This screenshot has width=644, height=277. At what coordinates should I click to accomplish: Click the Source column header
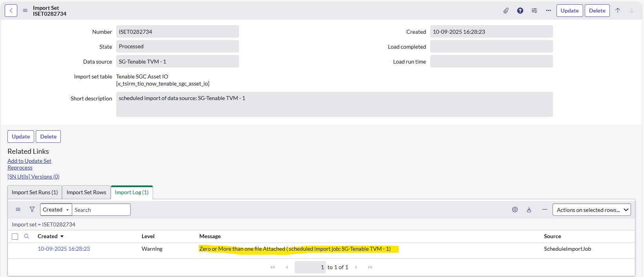pyautogui.click(x=552, y=236)
